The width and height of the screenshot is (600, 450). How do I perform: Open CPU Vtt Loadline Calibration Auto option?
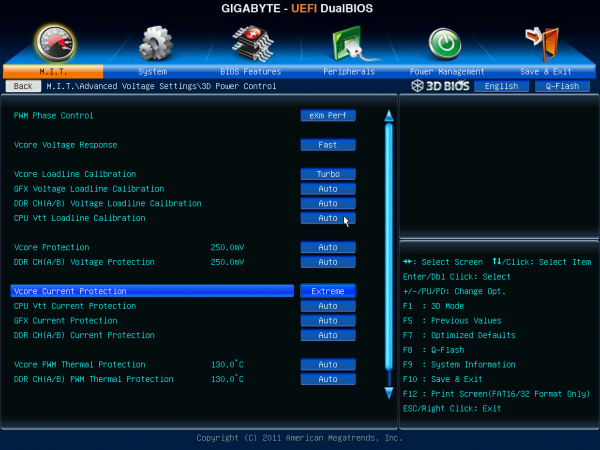point(328,218)
